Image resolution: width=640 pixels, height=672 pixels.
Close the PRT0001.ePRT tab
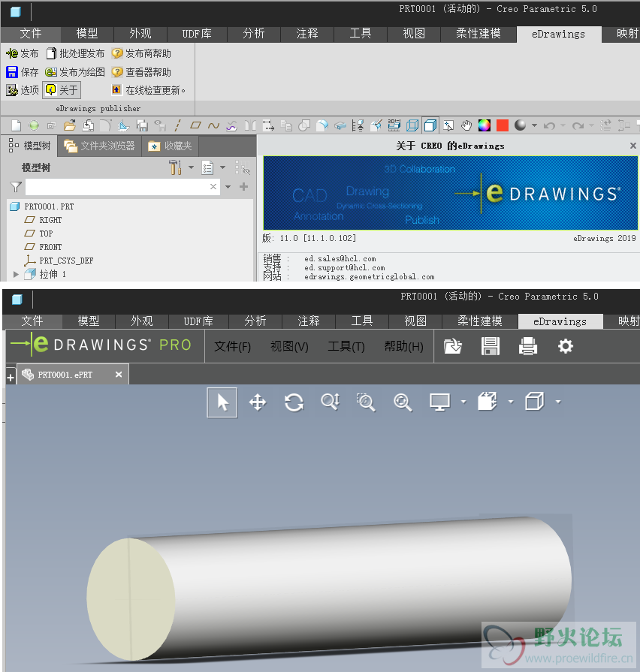[119, 375]
